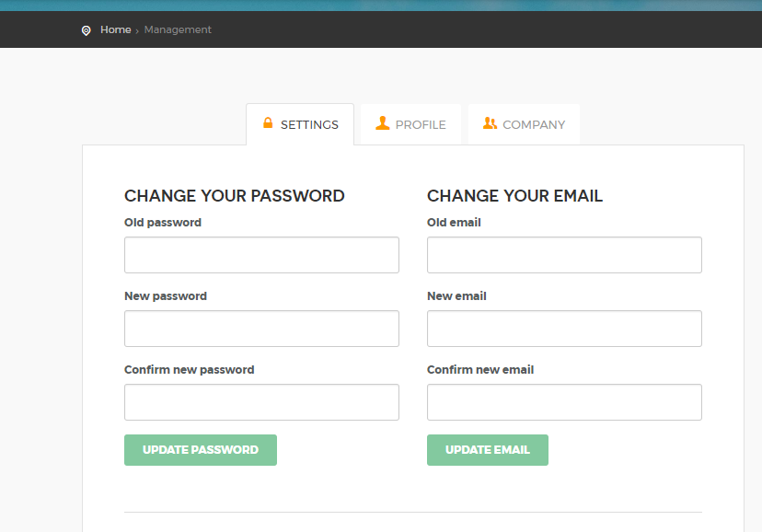Click the breadcrumb chevron separator after Home
762x532 pixels.
click(137, 31)
